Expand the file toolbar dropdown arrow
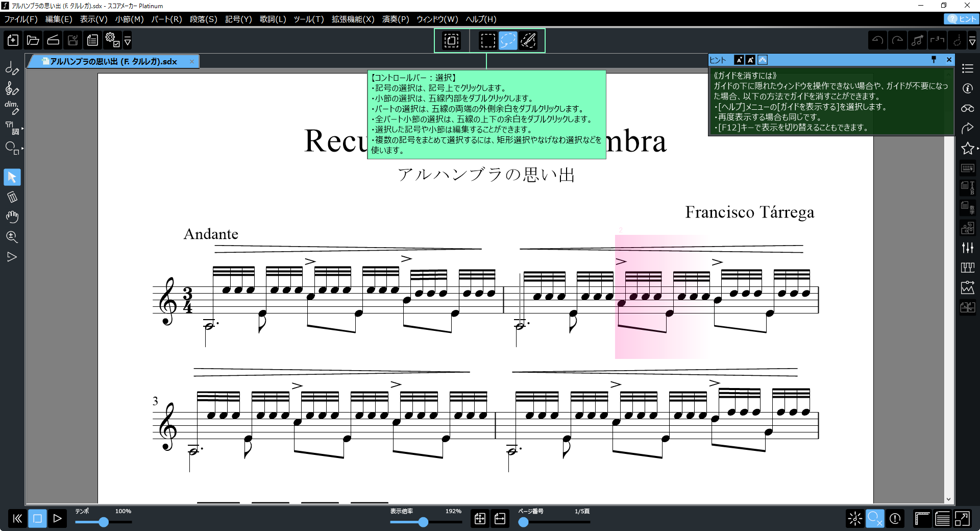The image size is (980, 531). point(128,40)
